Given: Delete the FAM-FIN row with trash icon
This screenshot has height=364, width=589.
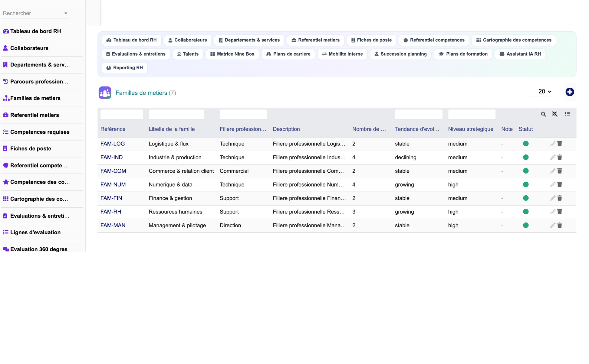Looking at the screenshot, I should [560, 198].
